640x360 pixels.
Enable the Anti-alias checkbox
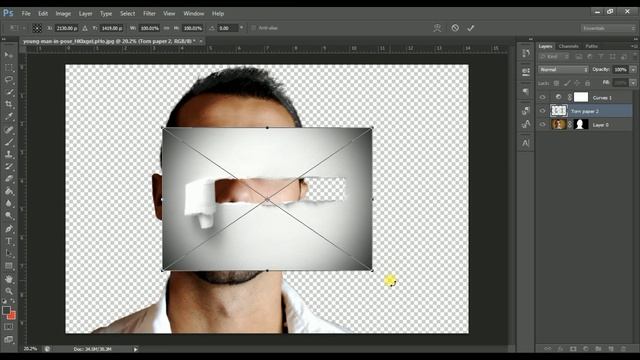click(x=253, y=28)
